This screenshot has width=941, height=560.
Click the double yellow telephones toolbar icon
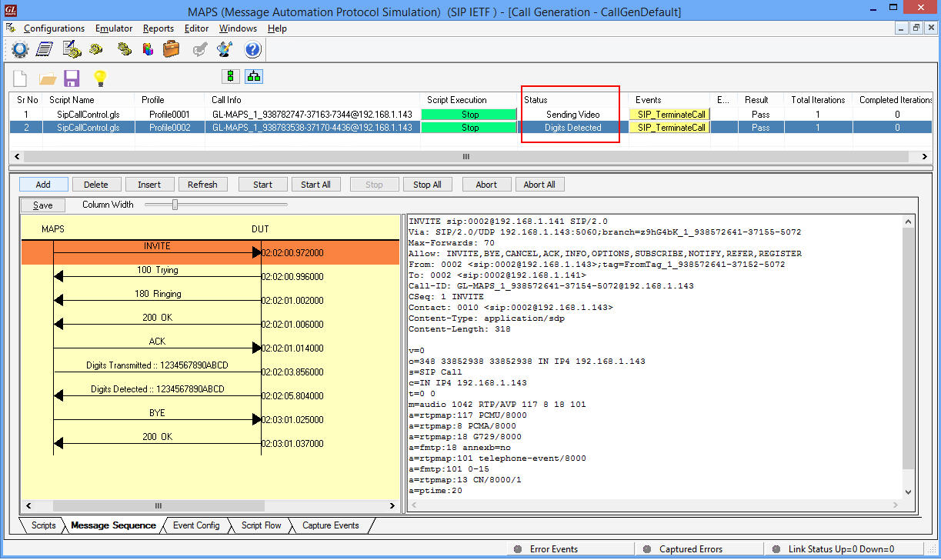124,50
